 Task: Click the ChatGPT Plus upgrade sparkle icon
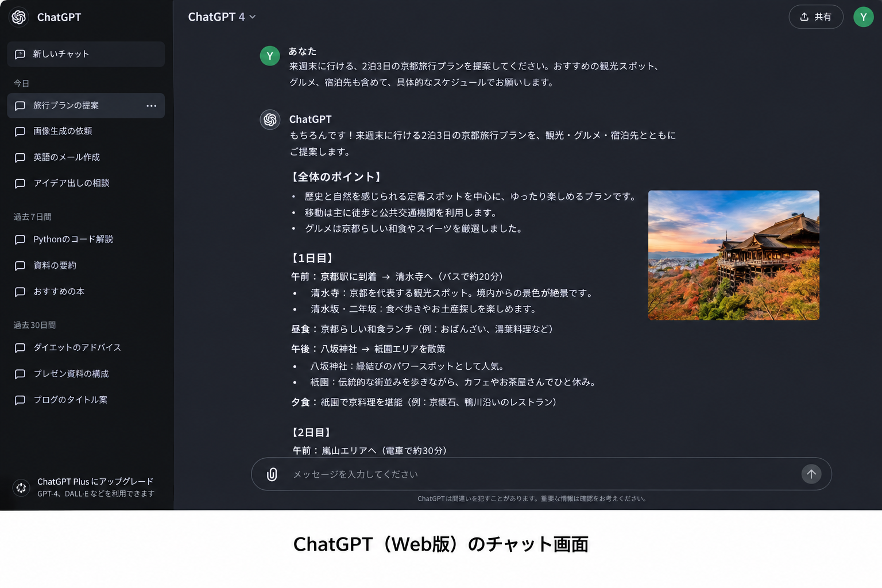21,488
